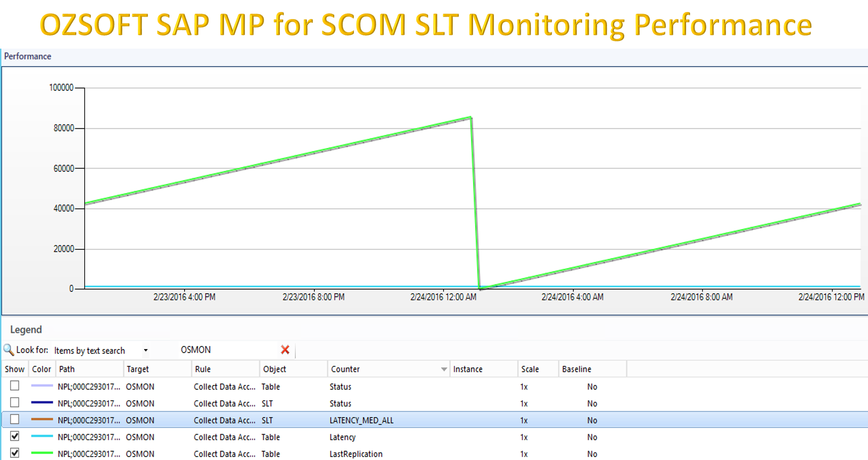This screenshot has height=460, width=868.
Task: Check the Show box for LATENCY_MED_ALL row
Action: tap(14, 419)
